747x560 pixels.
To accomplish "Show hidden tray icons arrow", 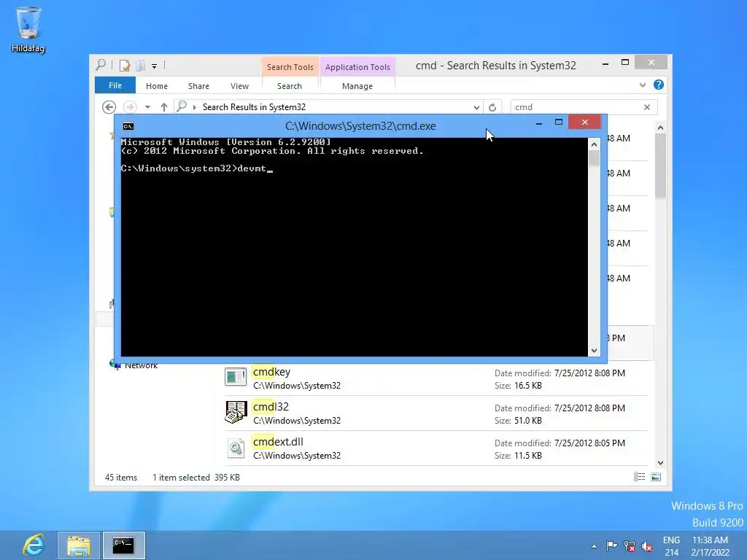I will coord(594,546).
